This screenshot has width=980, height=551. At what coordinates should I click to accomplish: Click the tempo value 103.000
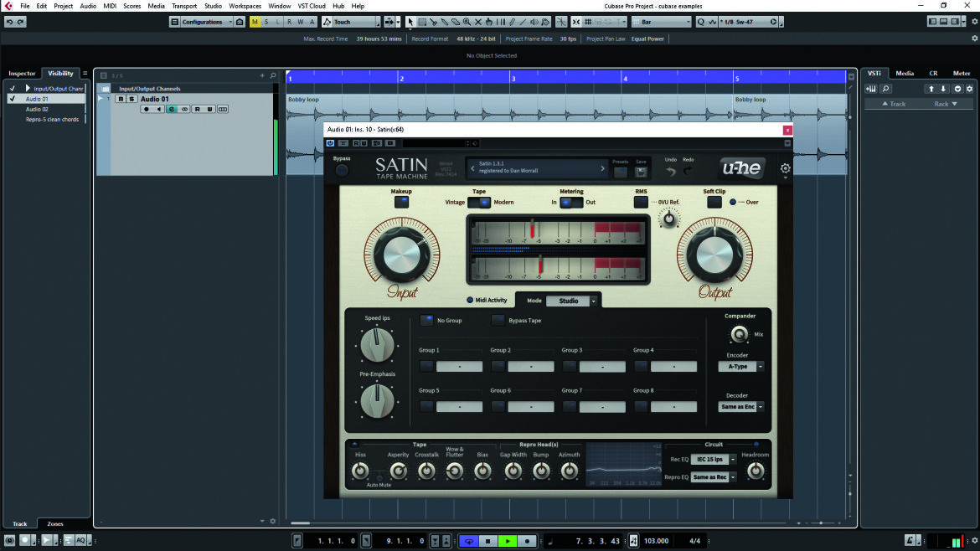(x=656, y=541)
